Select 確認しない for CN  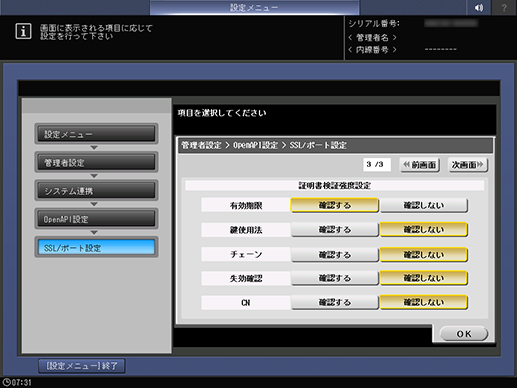[424, 302]
